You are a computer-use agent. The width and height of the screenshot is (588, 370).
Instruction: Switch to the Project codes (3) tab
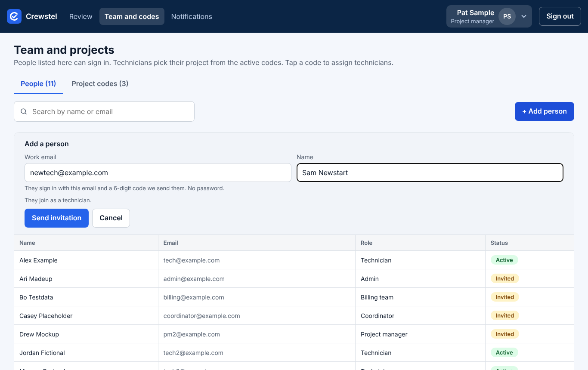coord(100,83)
